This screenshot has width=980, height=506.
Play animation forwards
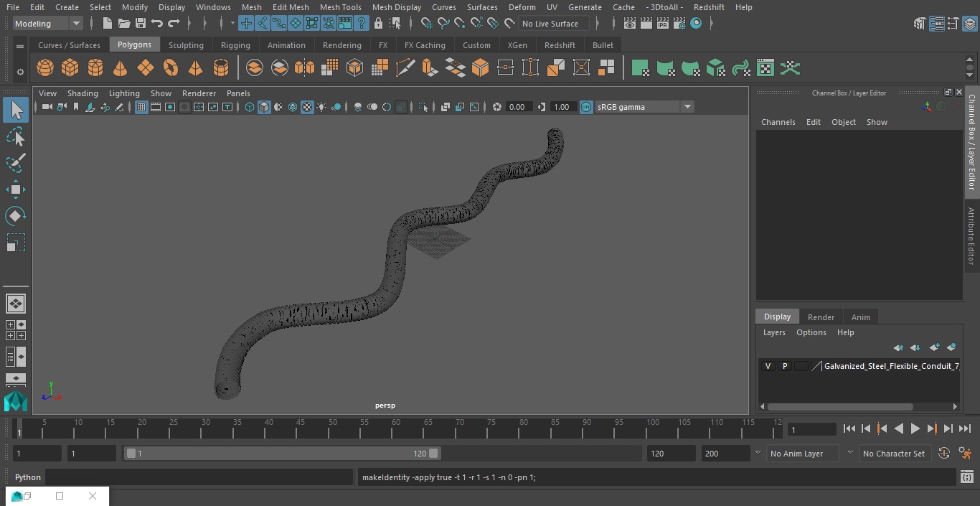(915, 428)
